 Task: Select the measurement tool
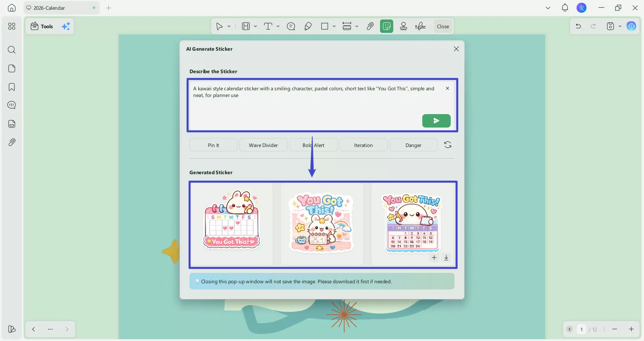347,26
